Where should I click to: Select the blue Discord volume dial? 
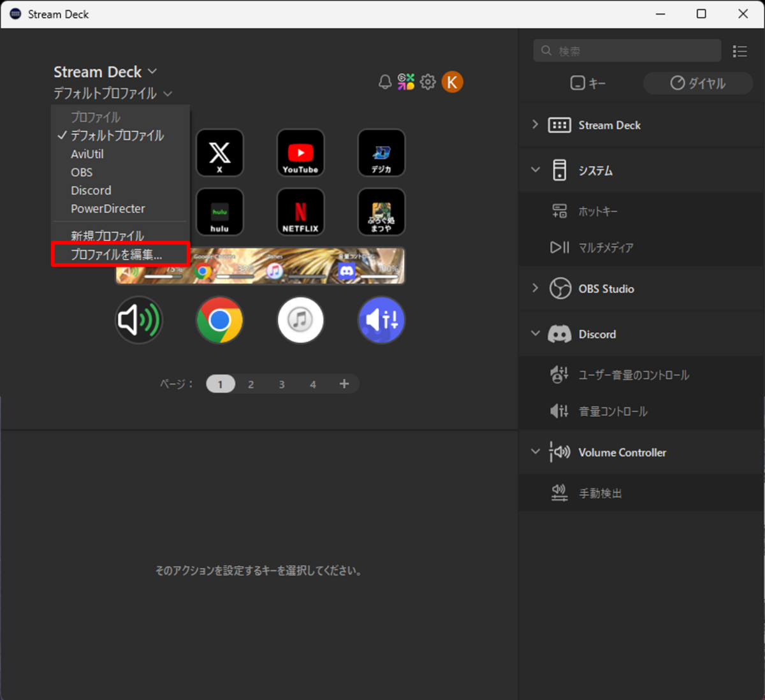click(381, 320)
